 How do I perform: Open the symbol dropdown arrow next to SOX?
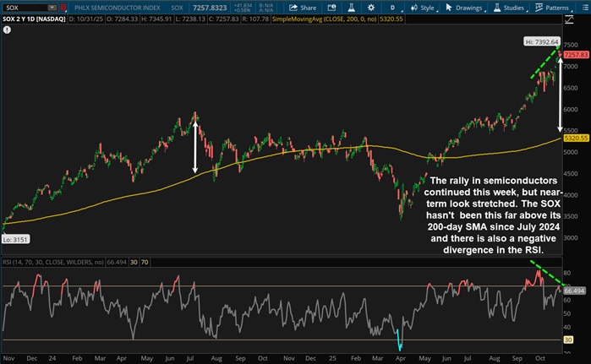[52, 8]
